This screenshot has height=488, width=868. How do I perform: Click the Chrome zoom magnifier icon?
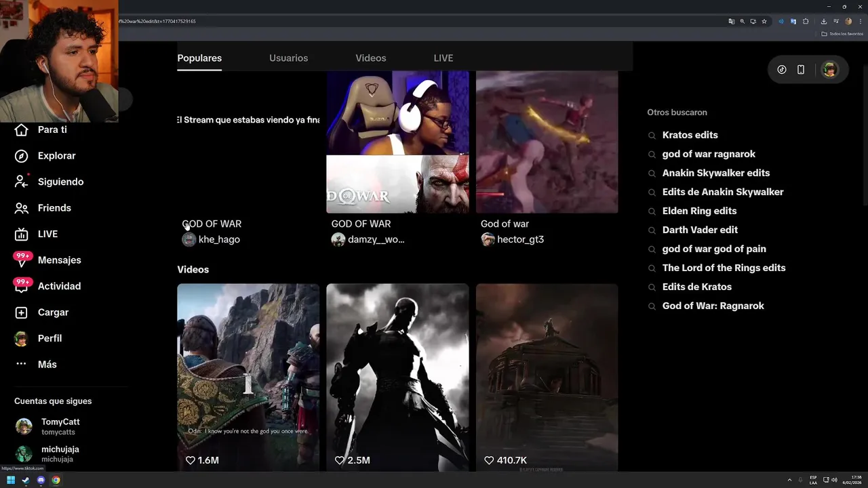click(x=743, y=22)
